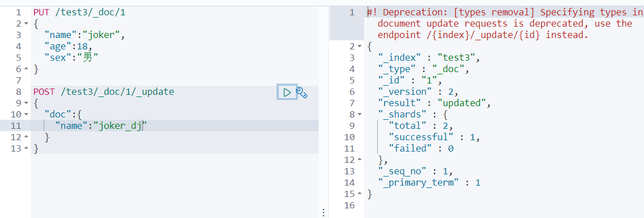The image size is (644, 218).
Task: Collapse the fold arrow on editor line 9
Action: pyautogui.click(x=26, y=103)
